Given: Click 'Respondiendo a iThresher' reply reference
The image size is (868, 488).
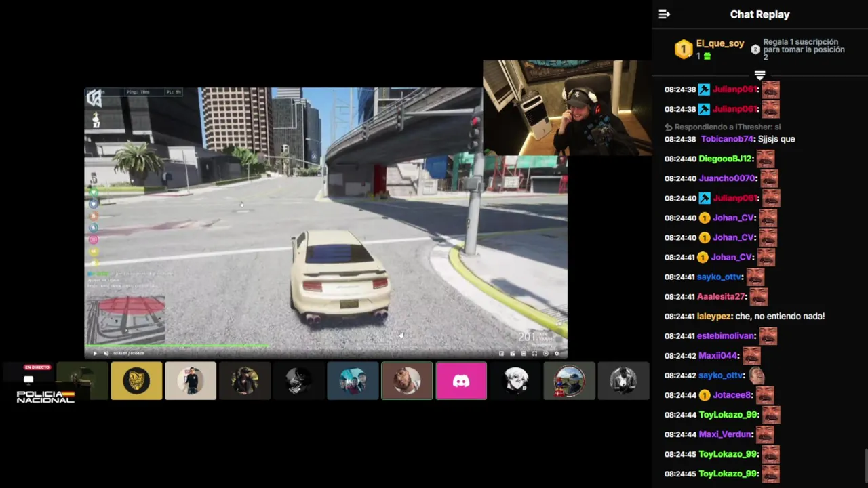Looking at the screenshot, I should tap(722, 127).
